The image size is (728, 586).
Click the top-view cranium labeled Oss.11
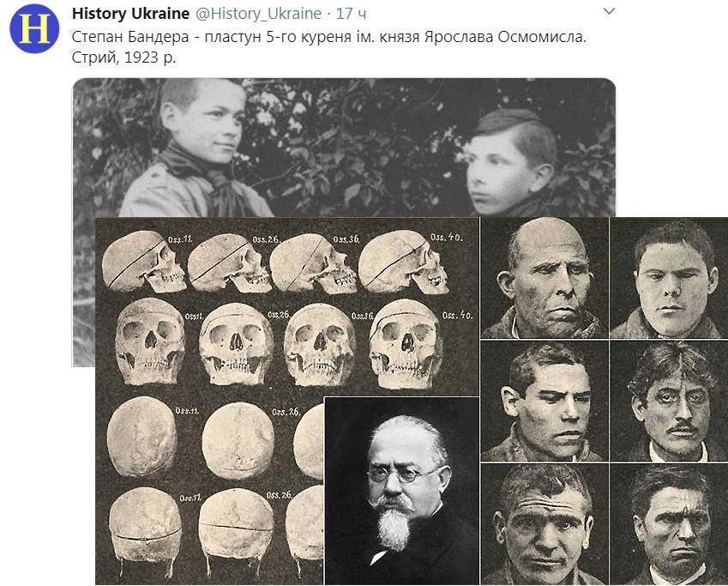coord(142,437)
